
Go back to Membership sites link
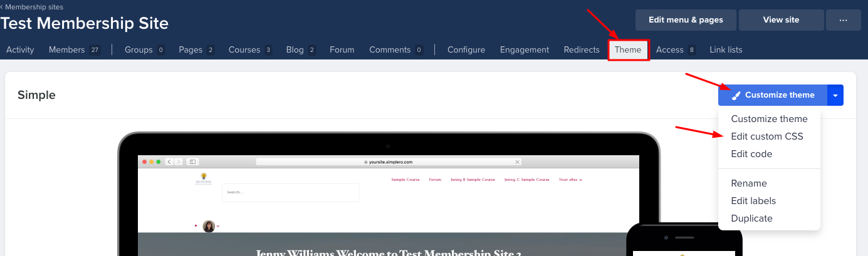(x=32, y=7)
